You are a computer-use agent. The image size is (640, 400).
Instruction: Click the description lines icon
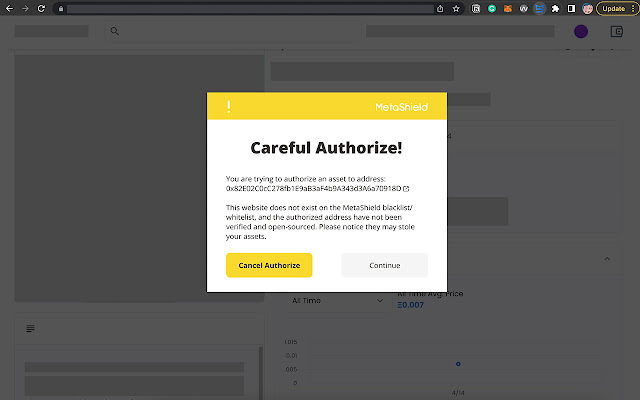(30, 329)
